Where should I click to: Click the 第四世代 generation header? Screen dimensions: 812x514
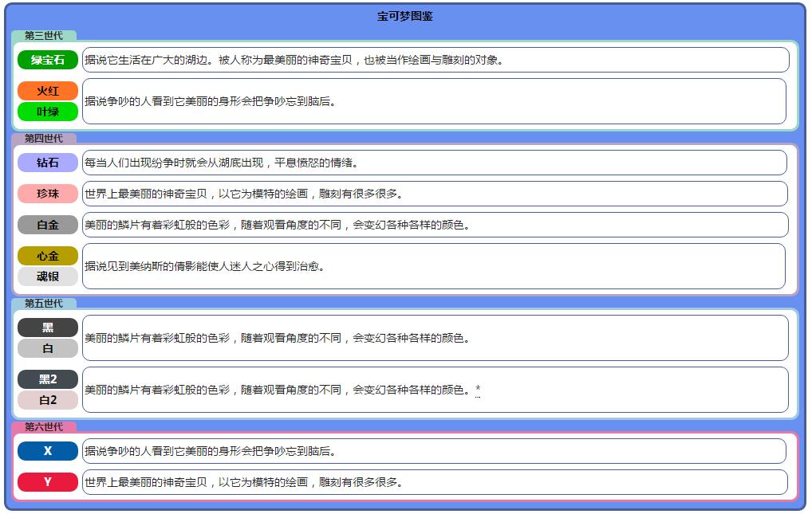coord(44,139)
